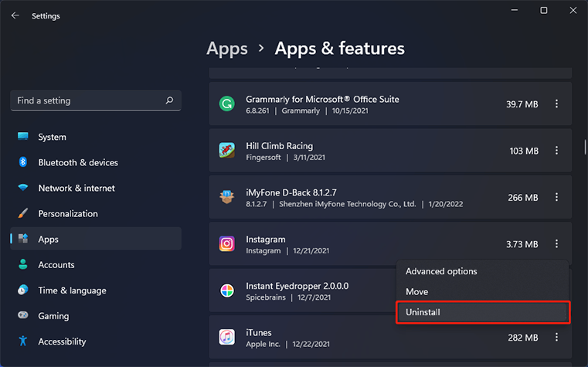Click the Grammarly for Microsoft Office Suite name
Image resolution: width=588 pixels, height=367 pixels.
[322, 100]
